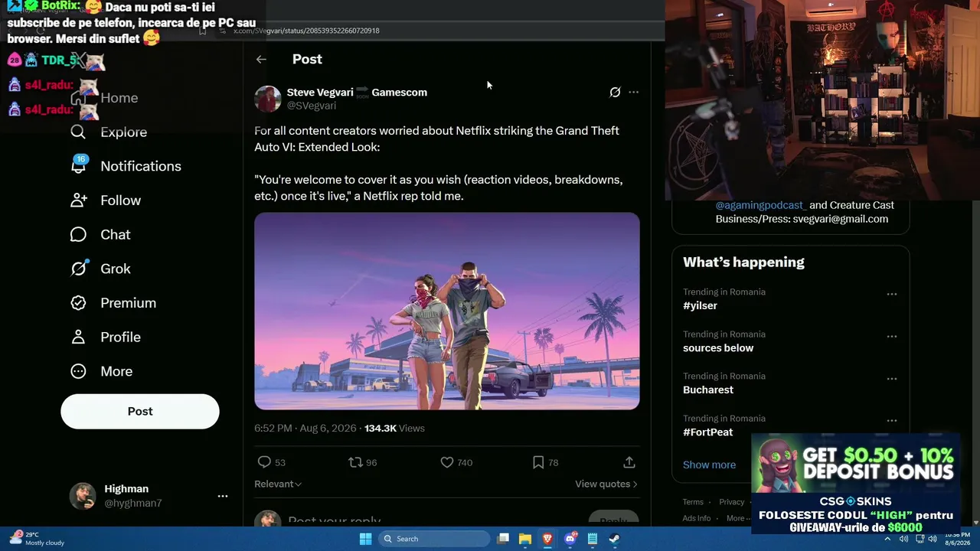Screen dimensions: 980x551
Task: Open options for the 'sources below' trend
Action: (892, 337)
